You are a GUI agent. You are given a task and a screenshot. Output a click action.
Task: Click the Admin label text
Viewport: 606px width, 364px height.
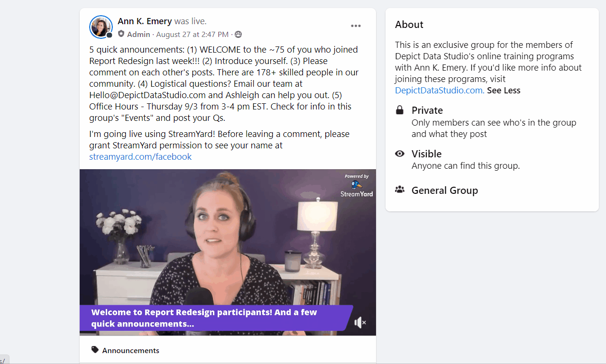coord(138,34)
